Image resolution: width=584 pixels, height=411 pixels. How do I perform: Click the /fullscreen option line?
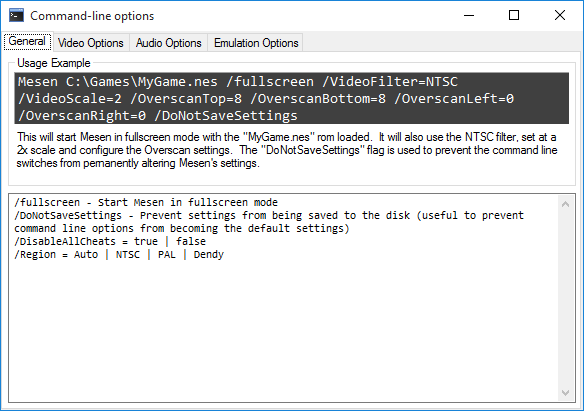(146, 203)
